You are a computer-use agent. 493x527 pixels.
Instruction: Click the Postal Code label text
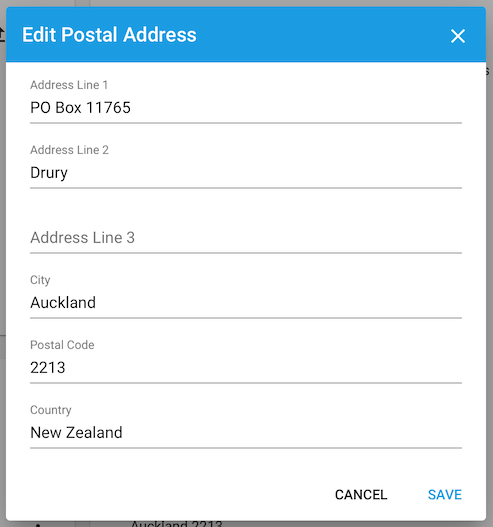pyautogui.click(x=62, y=345)
